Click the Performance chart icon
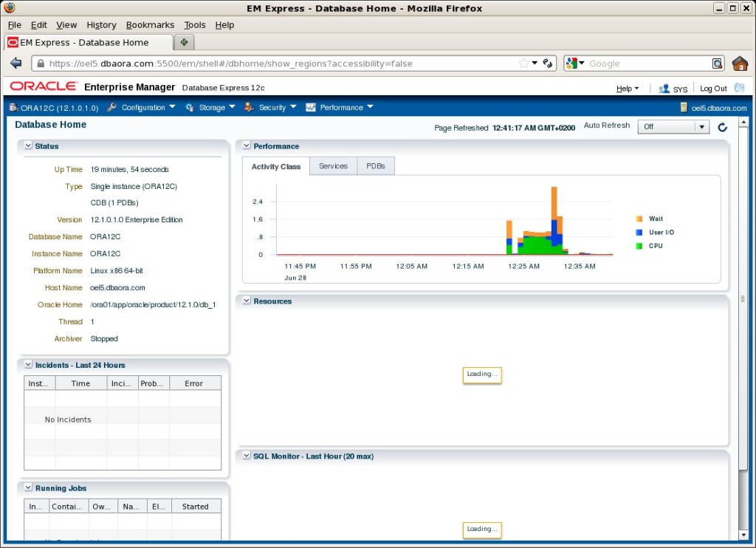This screenshot has width=756, height=548. pyautogui.click(x=311, y=107)
